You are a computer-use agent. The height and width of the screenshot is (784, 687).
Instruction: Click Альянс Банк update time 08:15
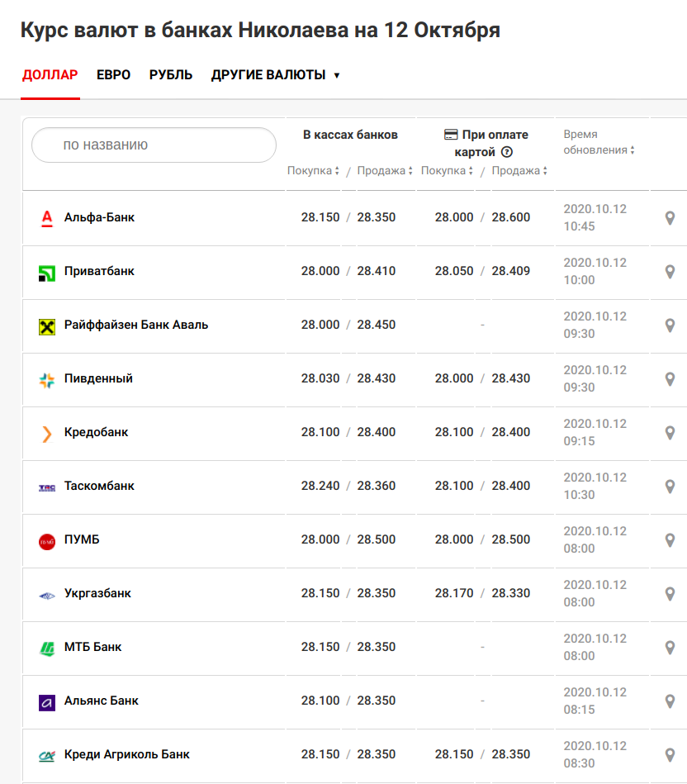[579, 710]
